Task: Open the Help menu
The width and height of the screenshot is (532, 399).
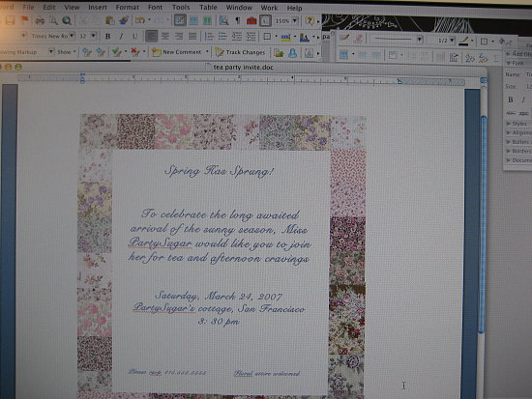Action: [294, 8]
